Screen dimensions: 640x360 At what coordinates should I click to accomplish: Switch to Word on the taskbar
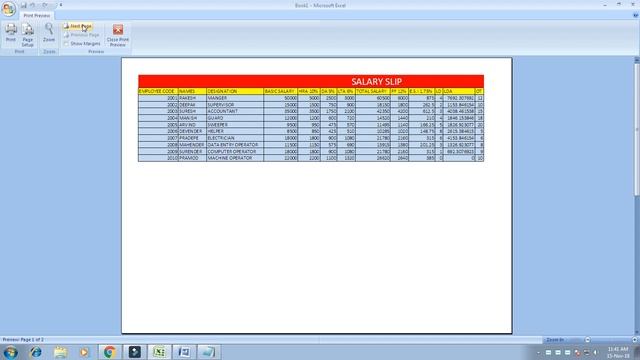tap(184, 352)
